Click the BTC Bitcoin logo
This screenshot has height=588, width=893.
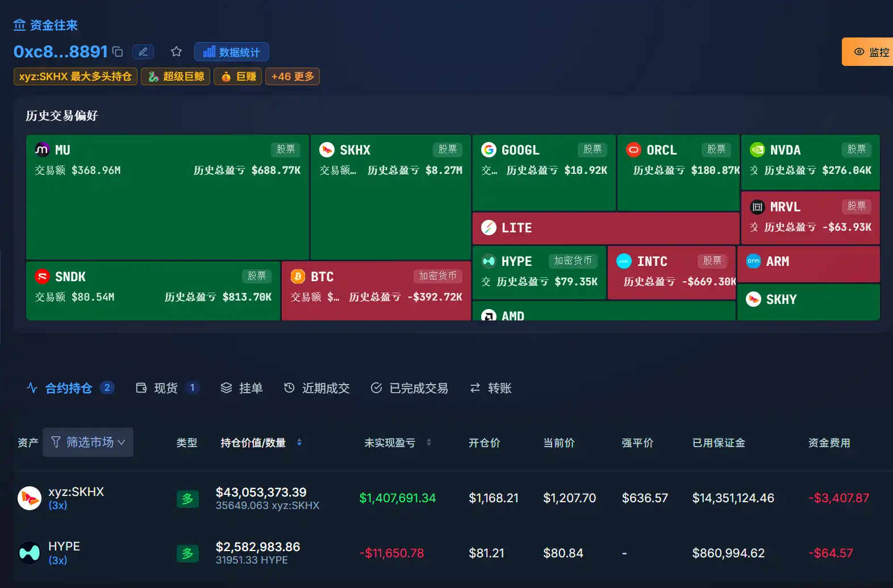(298, 277)
